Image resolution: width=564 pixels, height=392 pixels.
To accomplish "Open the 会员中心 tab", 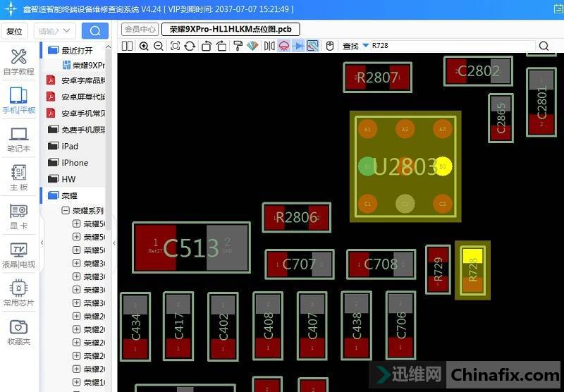I will click(x=140, y=29).
